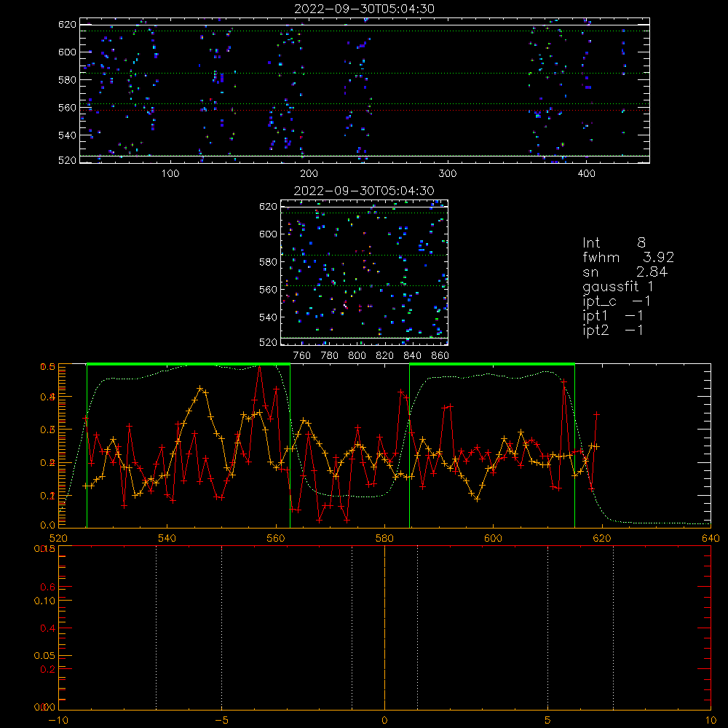Click the '300' x-axis label under the top image
This screenshot has width=728, height=728.
tap(448, 174)
